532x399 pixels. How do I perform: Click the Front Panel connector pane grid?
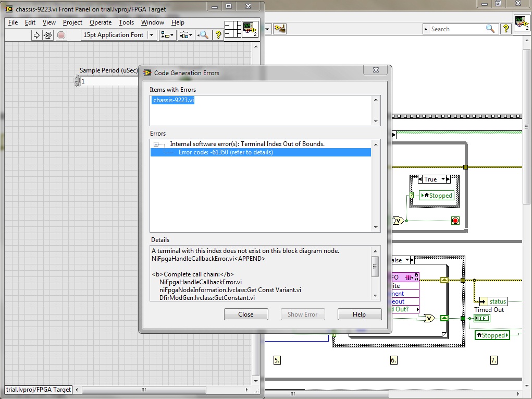[x=233, y=29]
